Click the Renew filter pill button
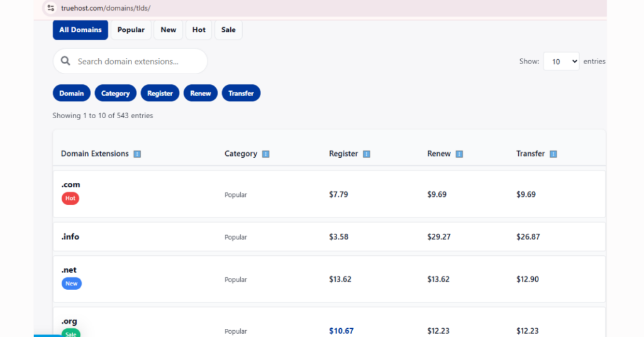644x337 pixels. [201, 93]
